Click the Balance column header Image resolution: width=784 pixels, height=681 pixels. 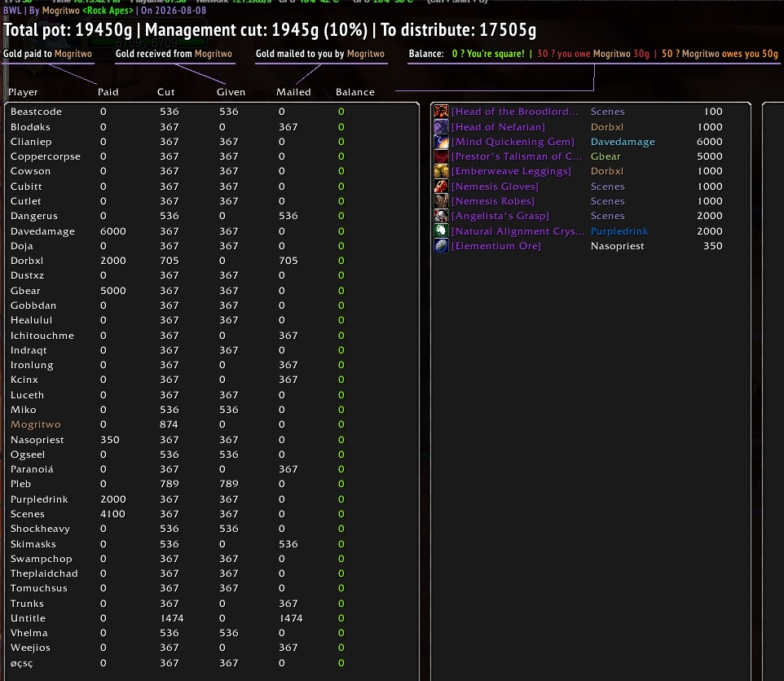(355, 92)
